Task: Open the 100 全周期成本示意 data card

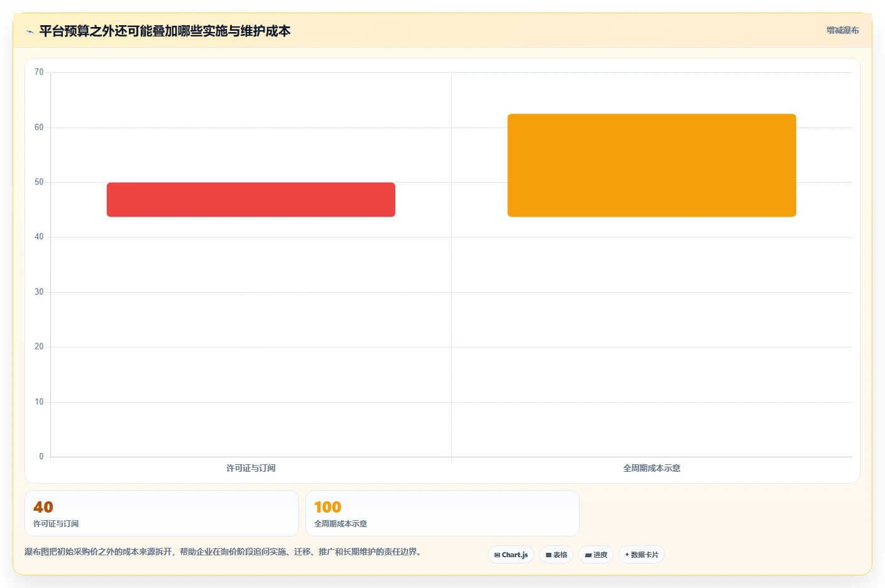Action: pos(442,513)
